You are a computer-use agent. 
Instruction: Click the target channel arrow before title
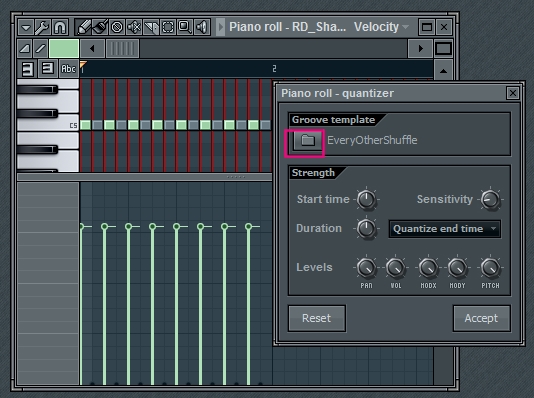tap(221, 27)
